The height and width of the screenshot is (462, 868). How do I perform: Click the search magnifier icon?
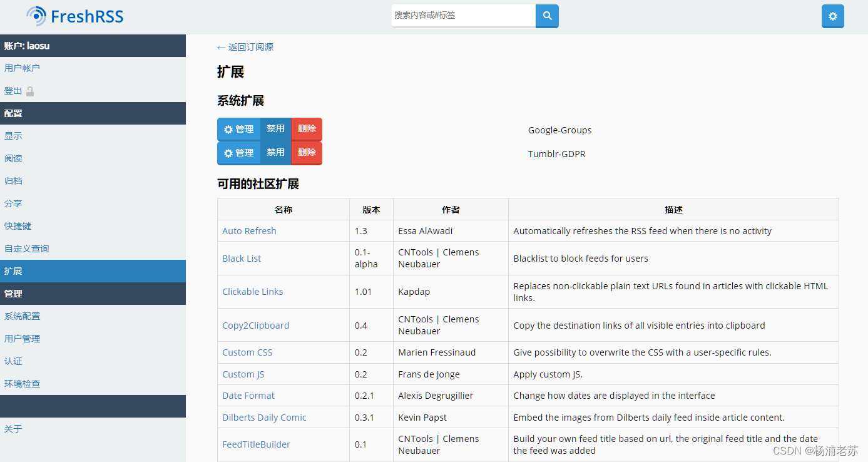(x=546, y=16)
